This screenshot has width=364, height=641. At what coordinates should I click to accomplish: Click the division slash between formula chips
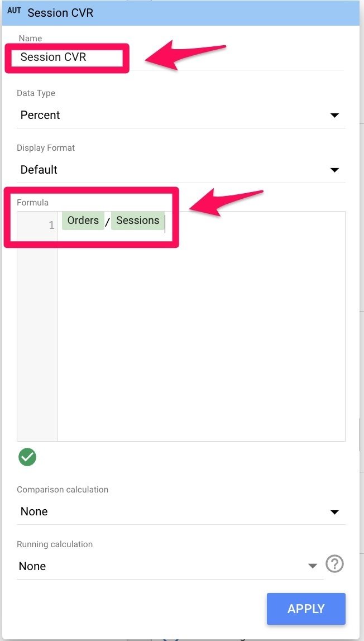(107, 222)
